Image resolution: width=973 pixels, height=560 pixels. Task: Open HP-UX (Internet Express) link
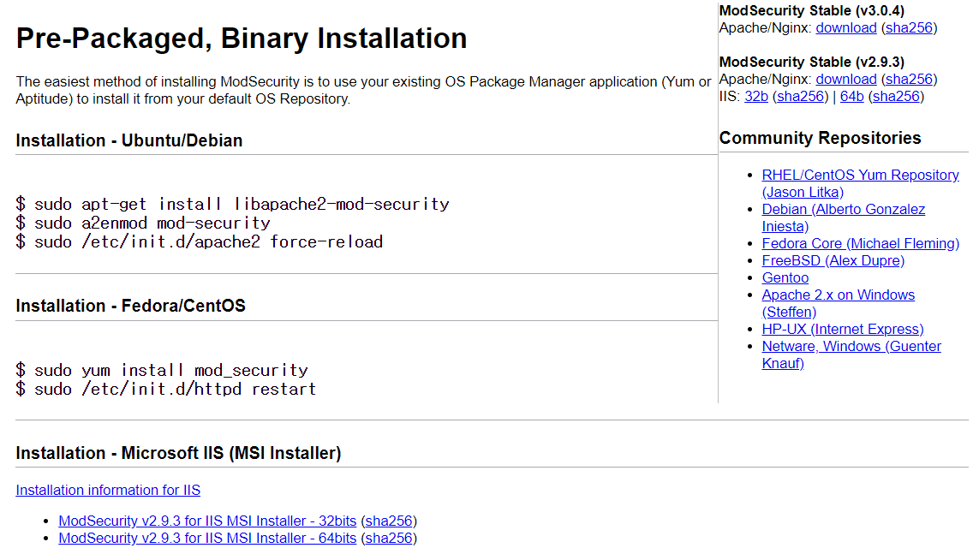842,330
